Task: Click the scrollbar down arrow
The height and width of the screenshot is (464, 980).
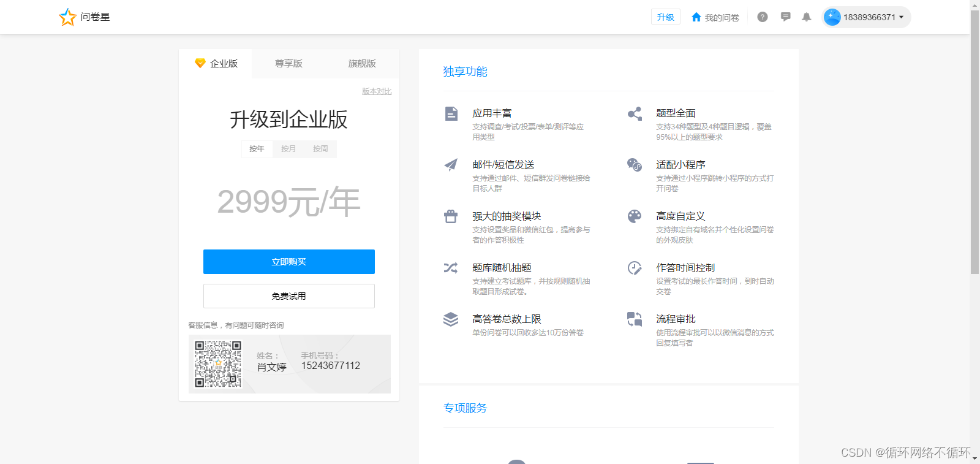Action: click(x=974, y=459)
